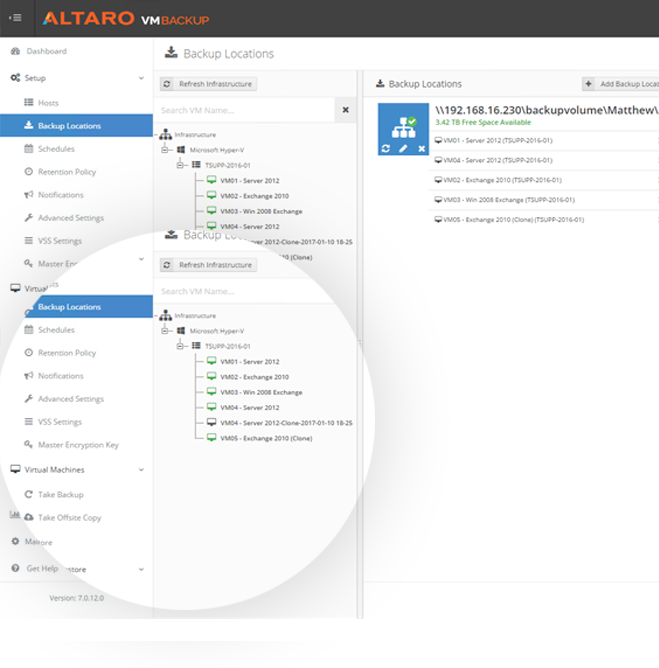Collapse the sidebar with the hamburger icon
The height and width of the screenshot is (668, 659).
point(15,18)
